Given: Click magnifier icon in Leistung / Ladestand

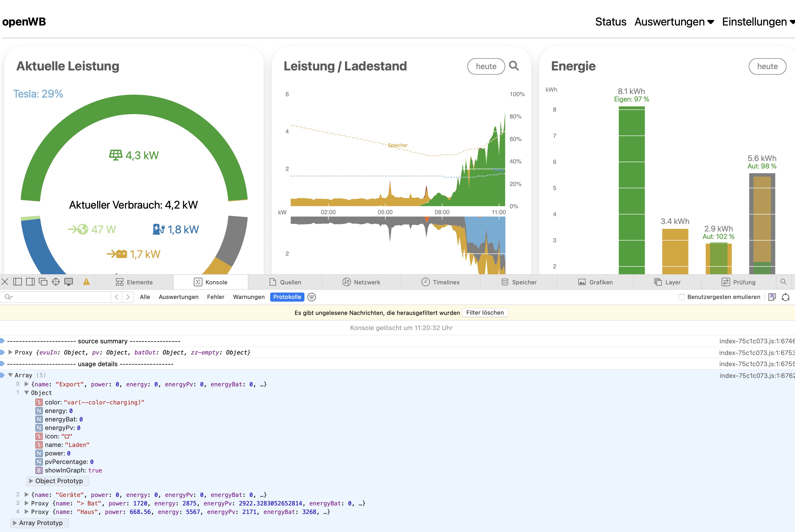Looking at the screenshot, I should coord(514,66).
